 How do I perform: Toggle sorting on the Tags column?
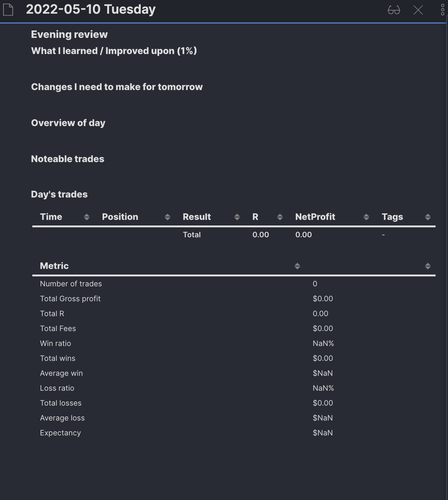pos(427,217)
